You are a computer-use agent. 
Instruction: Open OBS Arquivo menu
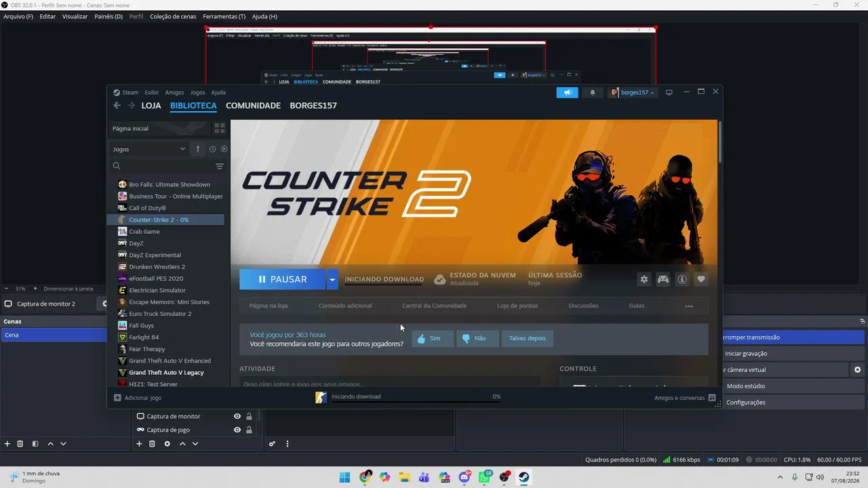pos(18,16)
